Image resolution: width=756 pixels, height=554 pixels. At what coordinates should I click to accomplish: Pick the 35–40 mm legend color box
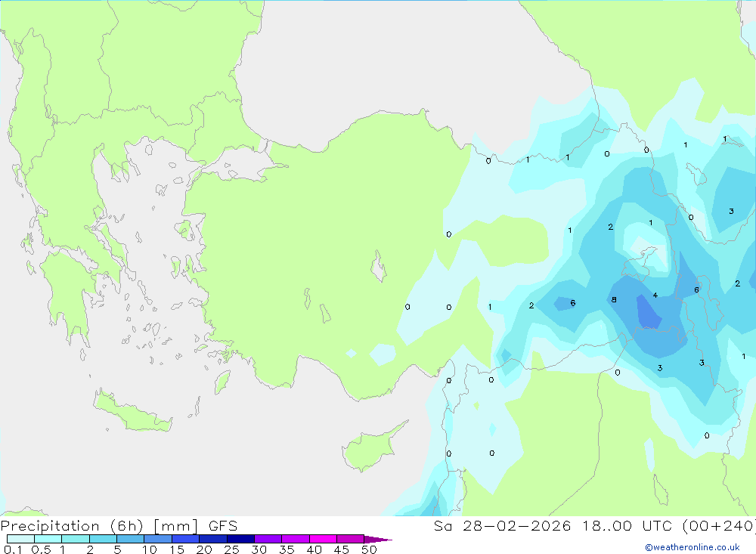(296, 539)
